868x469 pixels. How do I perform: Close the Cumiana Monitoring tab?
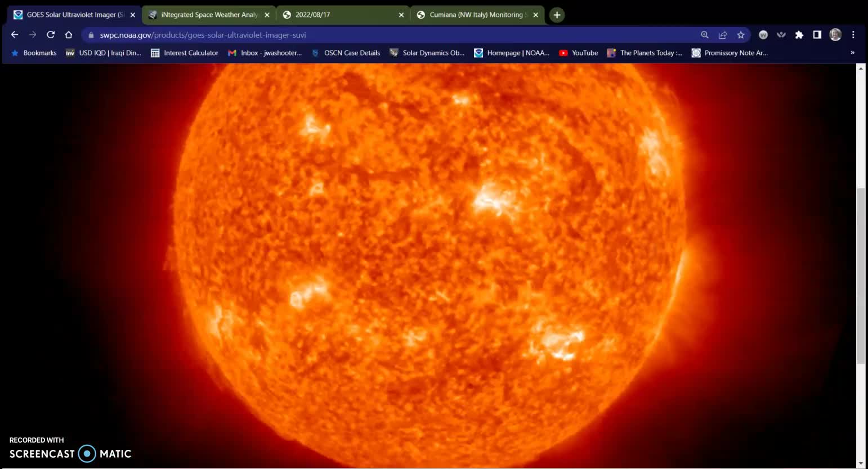click(x=536, y=15)
